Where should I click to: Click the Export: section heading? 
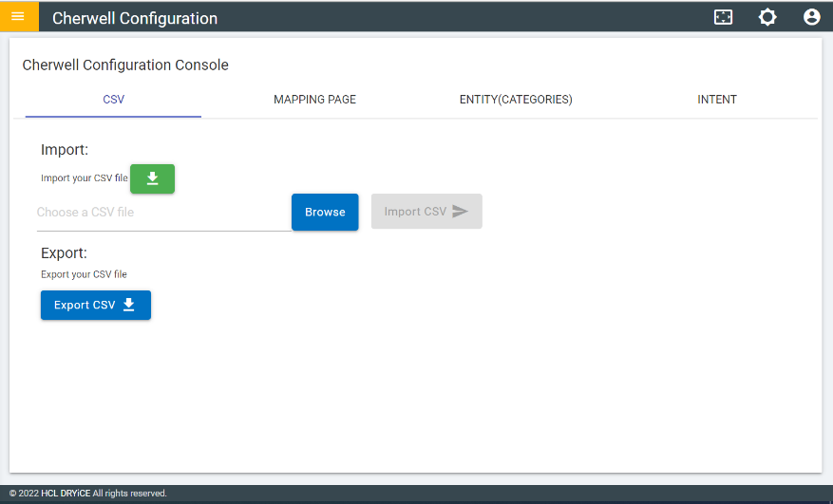tap(64, 252)
